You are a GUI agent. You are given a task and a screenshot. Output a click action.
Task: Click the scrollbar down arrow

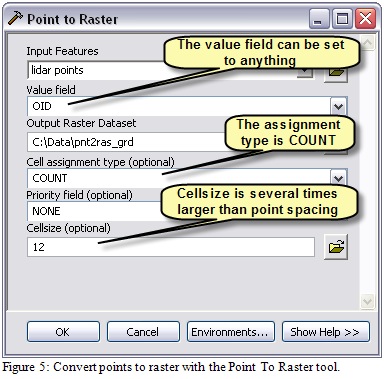368,302
